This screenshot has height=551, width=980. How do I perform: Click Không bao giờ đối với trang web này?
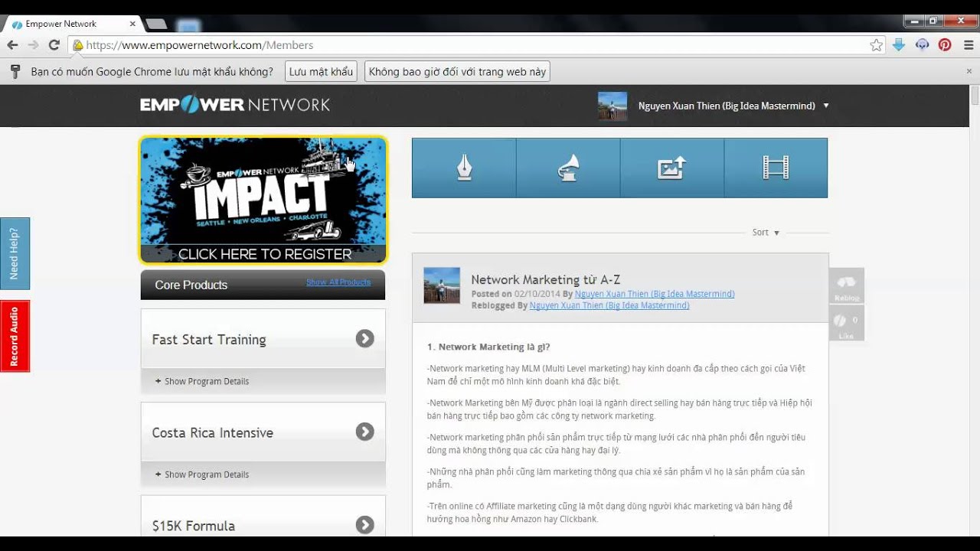coord(457,72)
